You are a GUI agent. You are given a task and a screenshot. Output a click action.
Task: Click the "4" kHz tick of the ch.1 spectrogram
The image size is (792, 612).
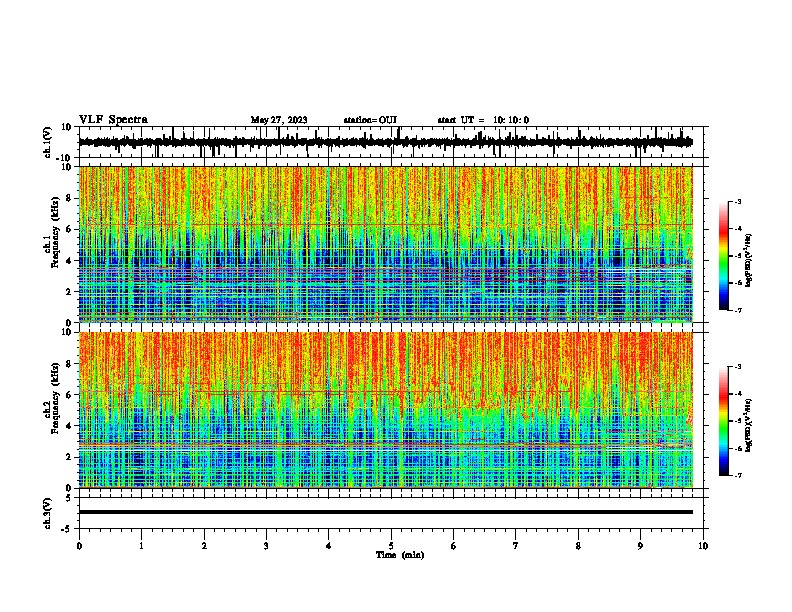point(69,261)
